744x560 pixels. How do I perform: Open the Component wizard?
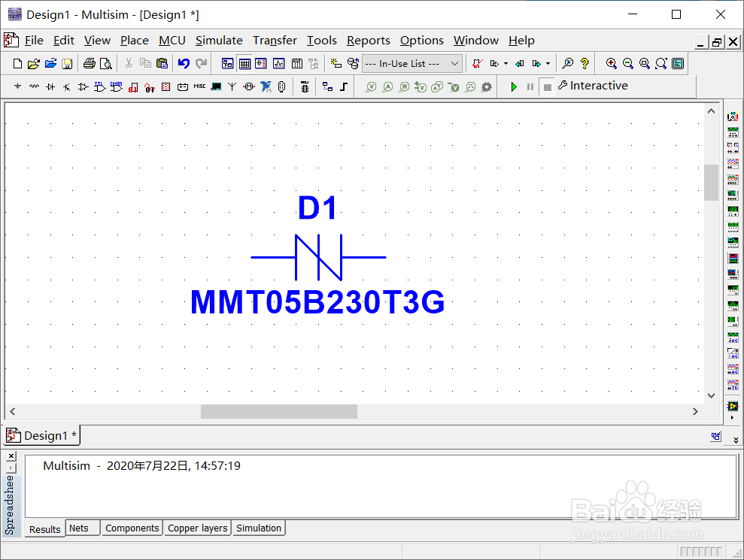[x=336, y=64]
